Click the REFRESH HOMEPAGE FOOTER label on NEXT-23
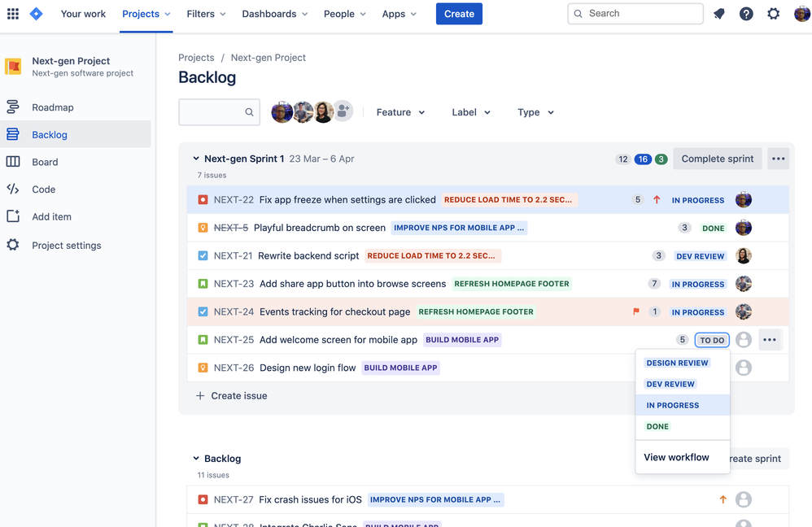The height and width of the screenshot is (527, 812). click(x=512, y=284)
